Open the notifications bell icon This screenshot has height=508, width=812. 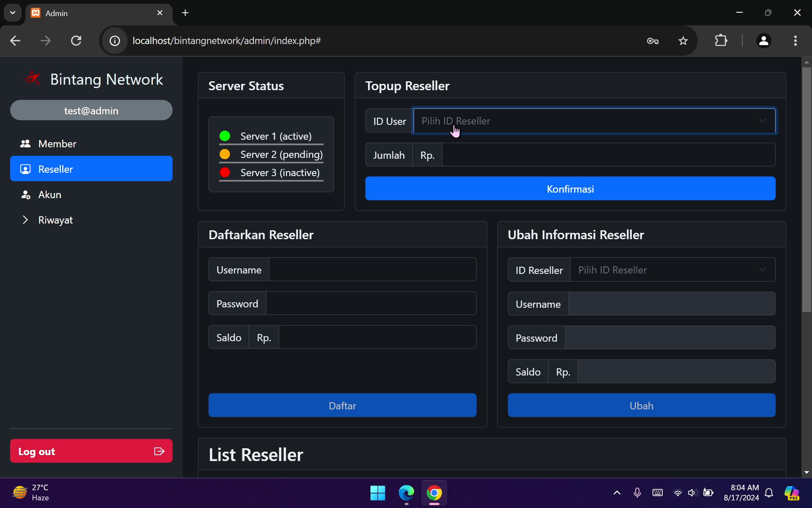(x=769, y=493)
